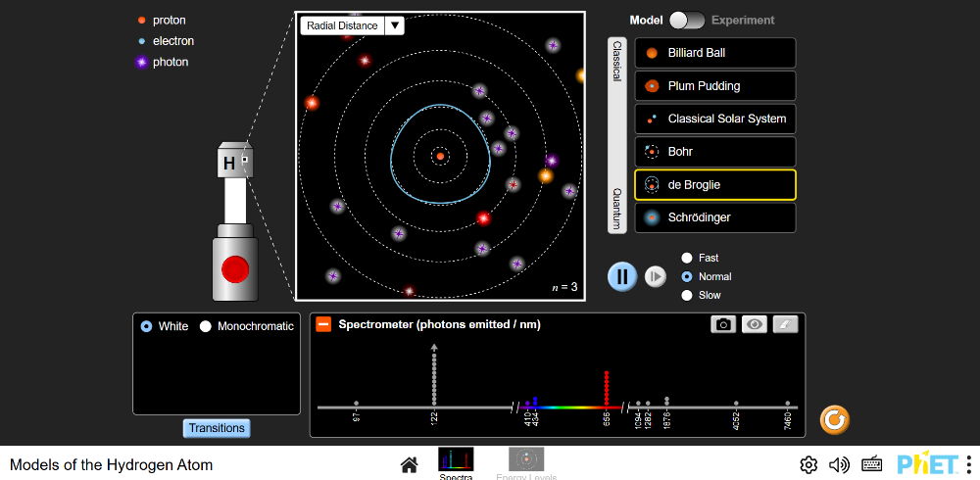Screen dimensions: 980x480
Task: Open the keyboard shortcuts icon
Action: (872, 464)
